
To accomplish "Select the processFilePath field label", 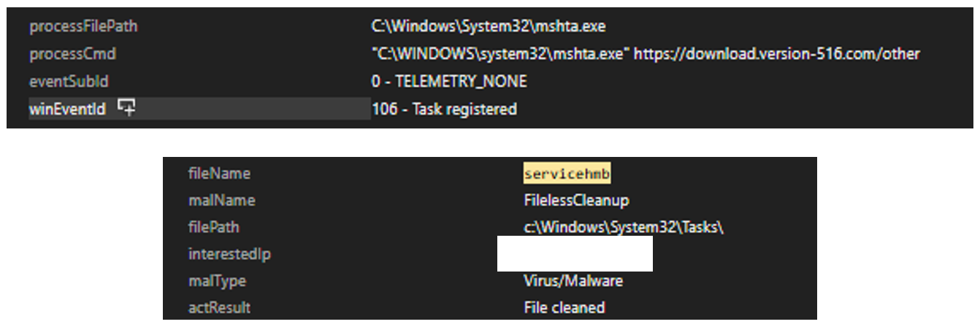I will point(83,27).
